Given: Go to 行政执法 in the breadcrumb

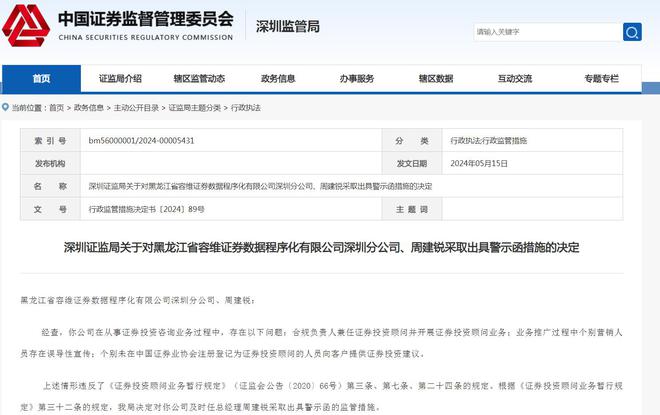Looking at the screenshot, I should 245,108.
